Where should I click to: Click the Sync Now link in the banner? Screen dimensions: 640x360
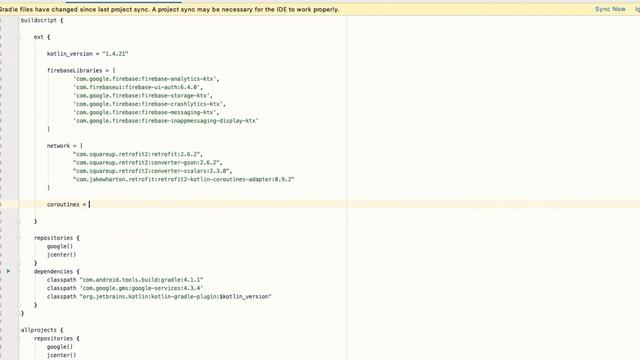[x=610, y=9]
